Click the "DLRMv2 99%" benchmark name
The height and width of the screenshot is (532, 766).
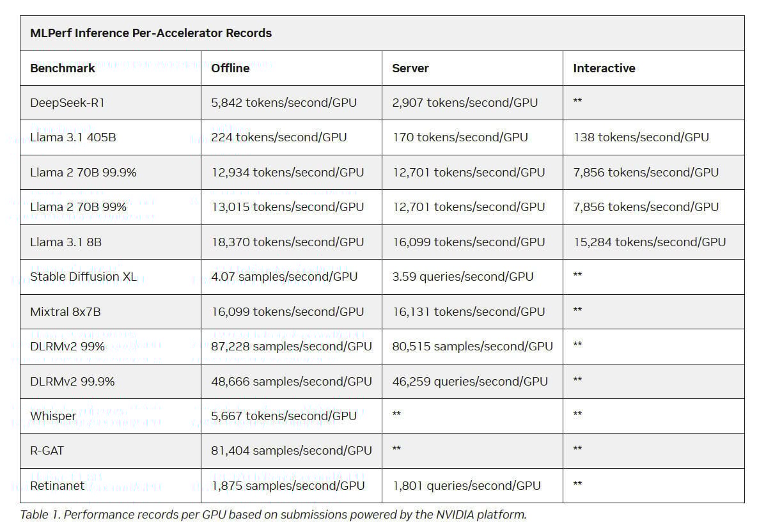pyautogui.click(x=67, y=347)
